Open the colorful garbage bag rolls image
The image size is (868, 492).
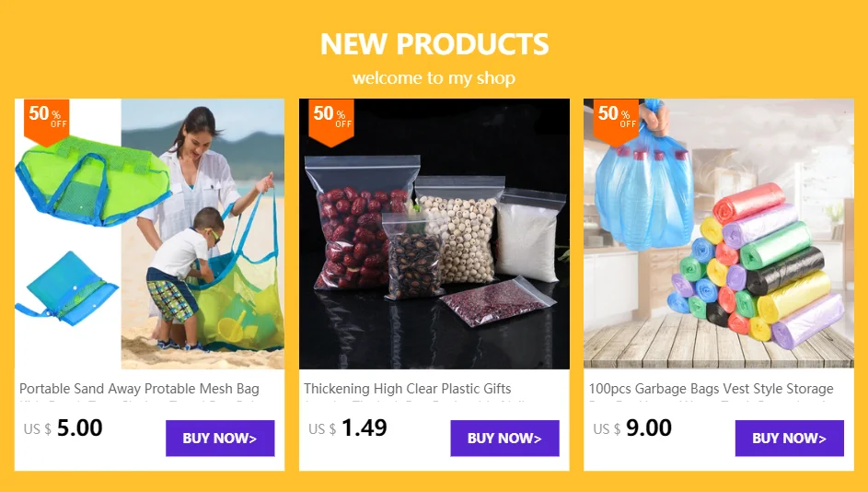pos(719,234)
